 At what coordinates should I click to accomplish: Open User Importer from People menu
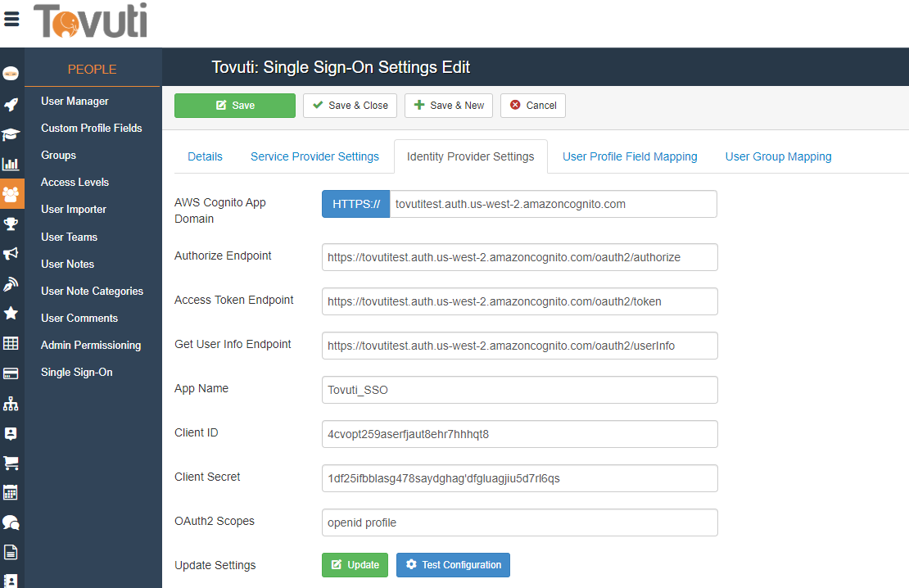(x=74, y=210)
